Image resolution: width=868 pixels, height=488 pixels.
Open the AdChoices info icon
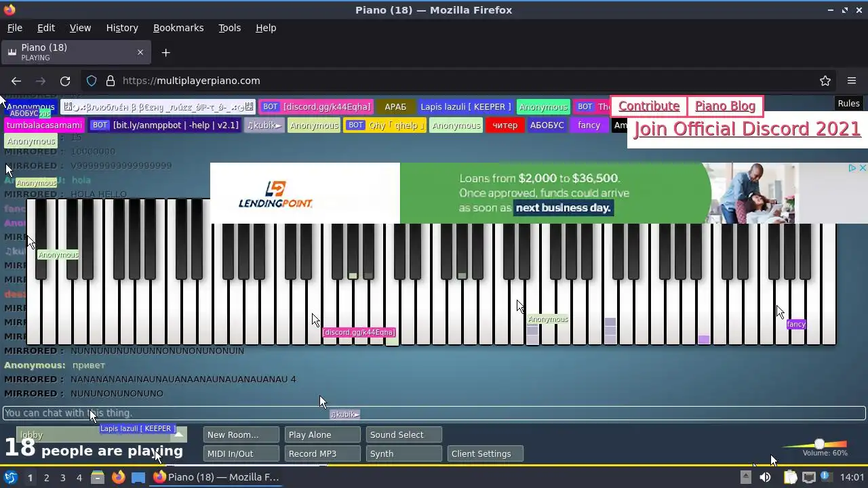[x=852, y=168]
